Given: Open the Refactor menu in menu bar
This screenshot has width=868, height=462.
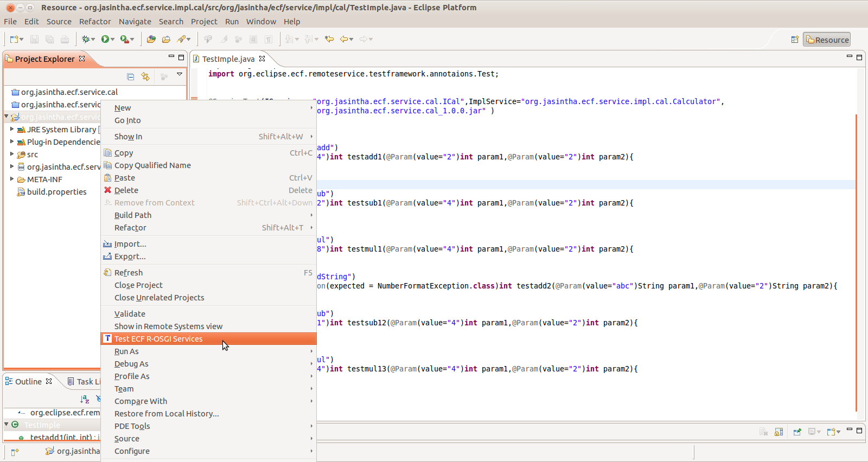Looking at the screenshot, I should (95, 22).
